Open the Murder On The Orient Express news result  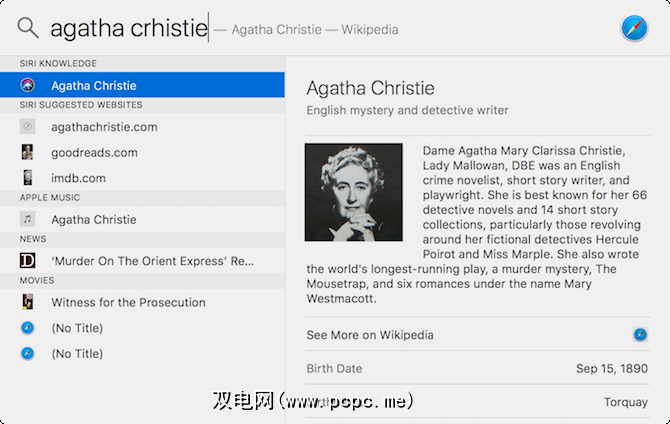[152, 261]
